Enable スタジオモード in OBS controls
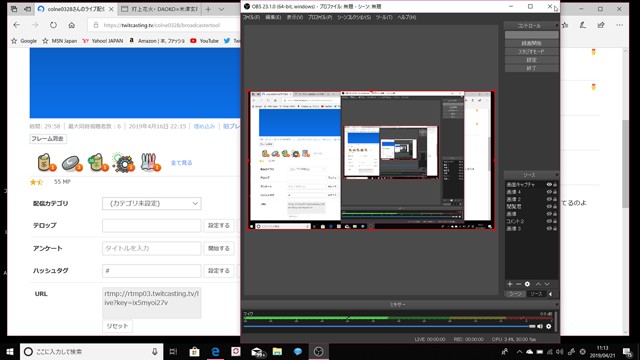The height and width of the screenshot is (360, 640). (531, 52)
